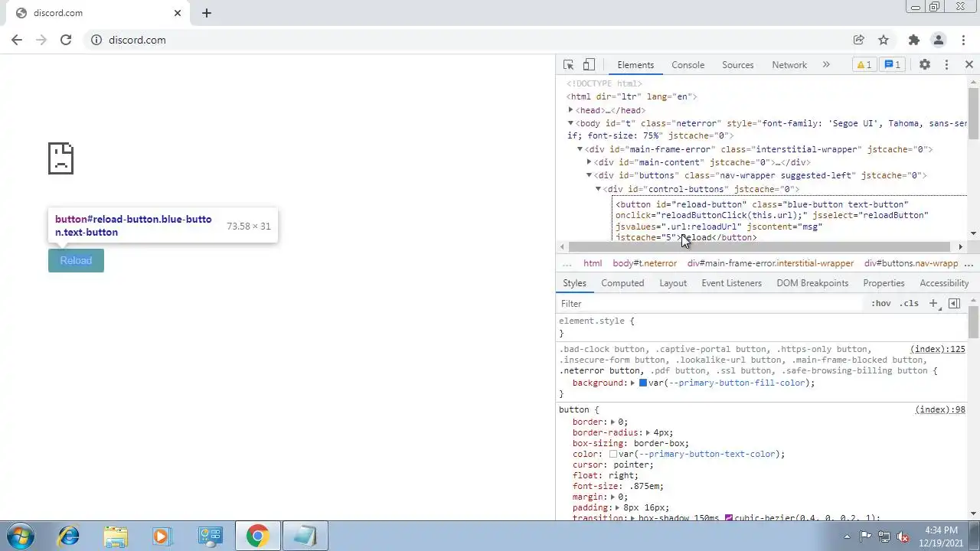The image size is (980, 551).
Task: Click the warnings count badge
Action: 864,65
